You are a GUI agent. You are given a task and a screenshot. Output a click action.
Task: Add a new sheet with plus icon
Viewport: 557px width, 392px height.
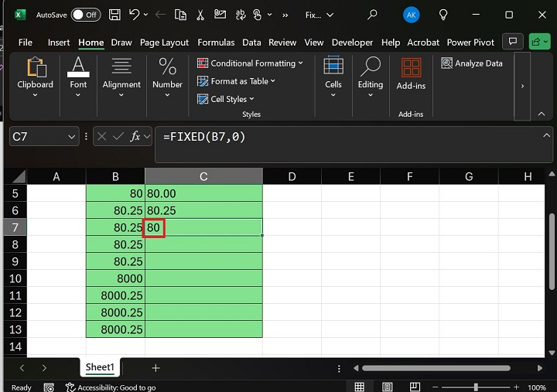click(x=155, y=368)
